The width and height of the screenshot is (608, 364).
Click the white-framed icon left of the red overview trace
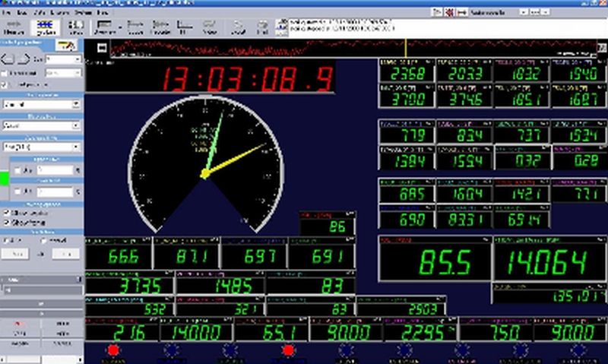(102, 48)
